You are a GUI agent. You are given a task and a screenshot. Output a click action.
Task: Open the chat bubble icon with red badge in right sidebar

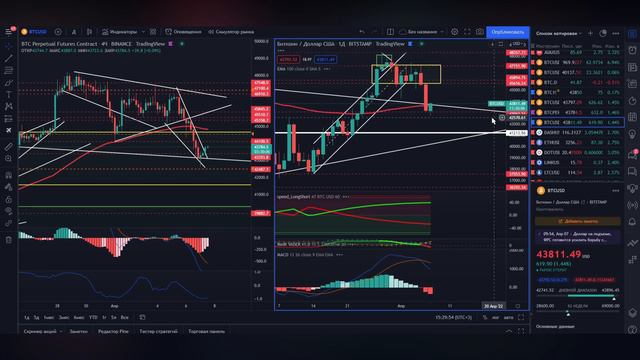[x=632, y=154]
